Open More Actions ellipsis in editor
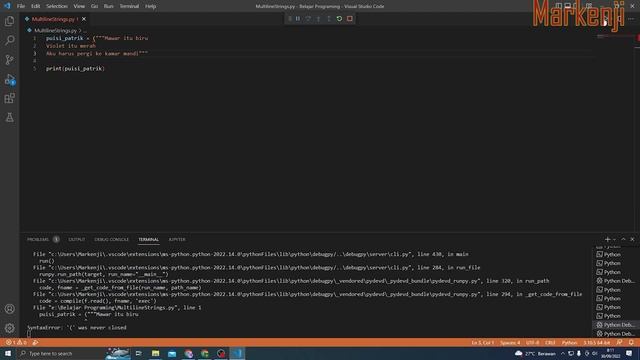 (631, 19)
